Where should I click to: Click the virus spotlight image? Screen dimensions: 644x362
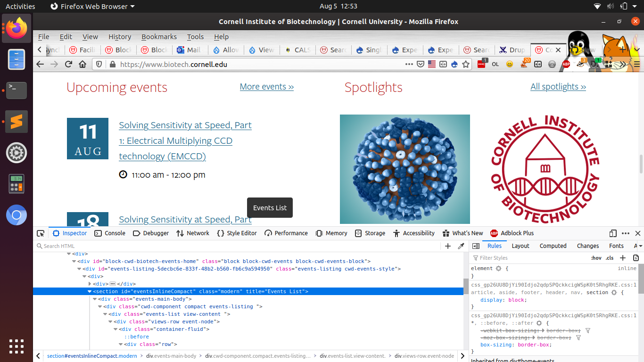tap(405, 169)
